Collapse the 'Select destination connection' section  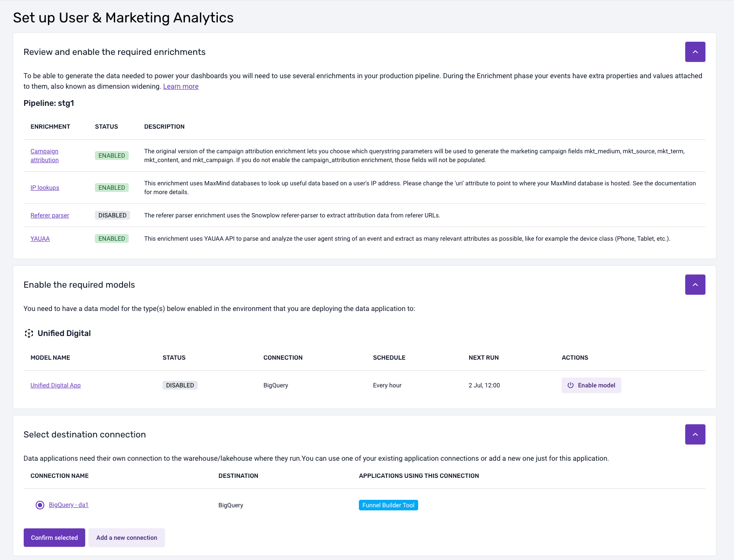(695, 434)
